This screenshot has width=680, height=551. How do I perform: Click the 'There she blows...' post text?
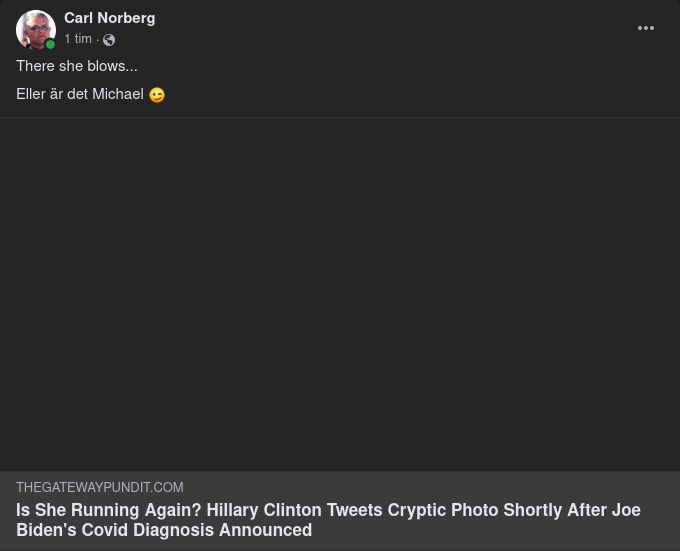[x=77, y=66]
